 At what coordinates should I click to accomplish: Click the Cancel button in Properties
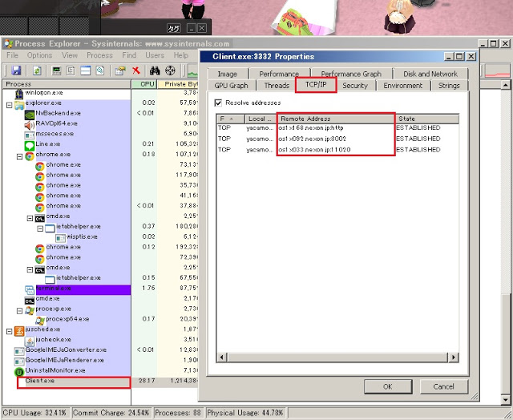coord(444,386)
